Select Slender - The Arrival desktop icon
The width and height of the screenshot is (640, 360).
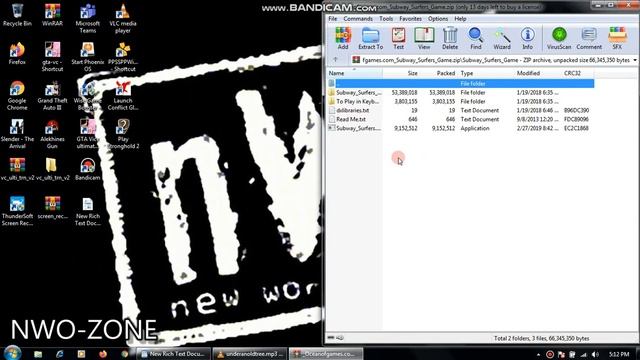click(17, 134)
